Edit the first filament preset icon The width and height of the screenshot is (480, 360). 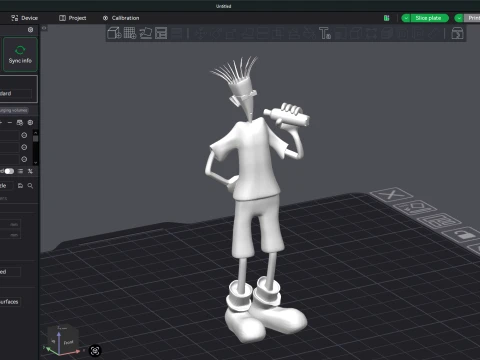24,135
